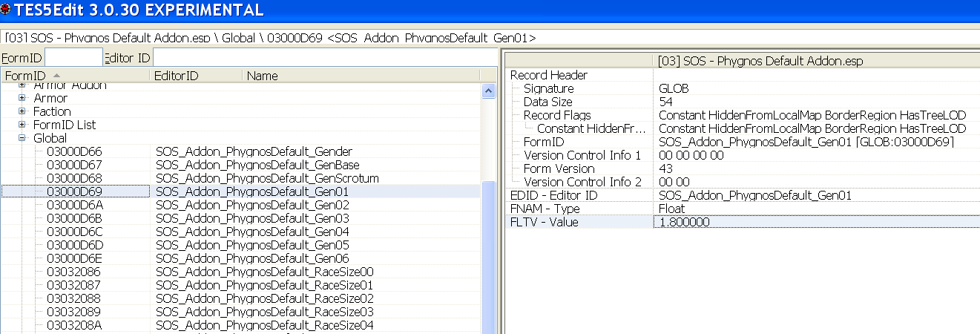Select record 03000D66 in tree
Screen dimensions: 980x334
click(x=75, y=151)
